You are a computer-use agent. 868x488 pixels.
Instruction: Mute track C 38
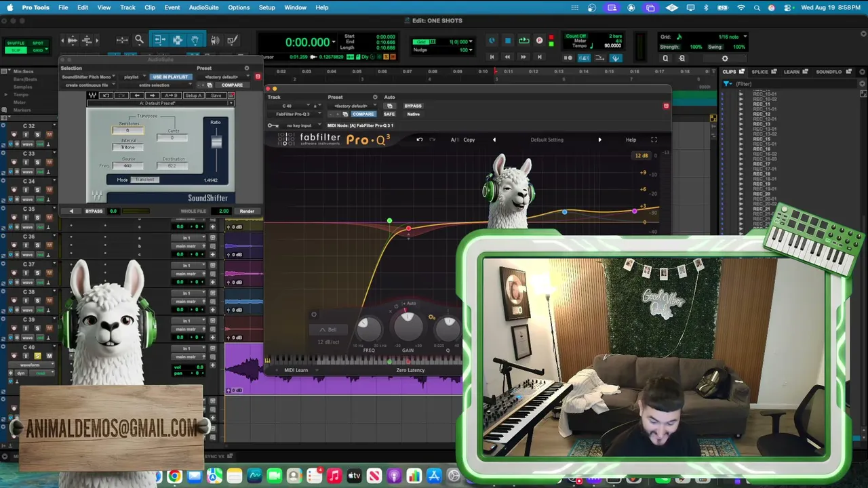pyautogui.click(x=49, y=300)
